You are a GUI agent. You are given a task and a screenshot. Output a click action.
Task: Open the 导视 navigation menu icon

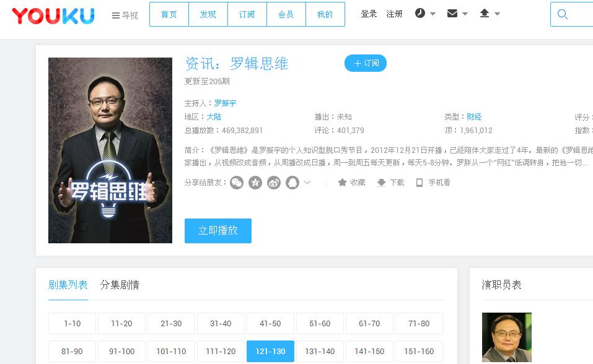point(116,15)
